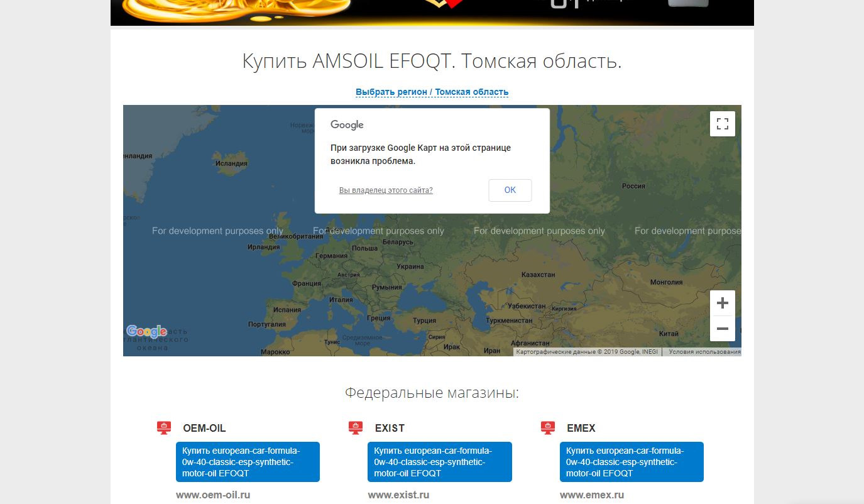Open 'Условия использования' map terms link
The width and height of the screenshot is (864, 504).
pyautogui.click(x=704, y=352)
